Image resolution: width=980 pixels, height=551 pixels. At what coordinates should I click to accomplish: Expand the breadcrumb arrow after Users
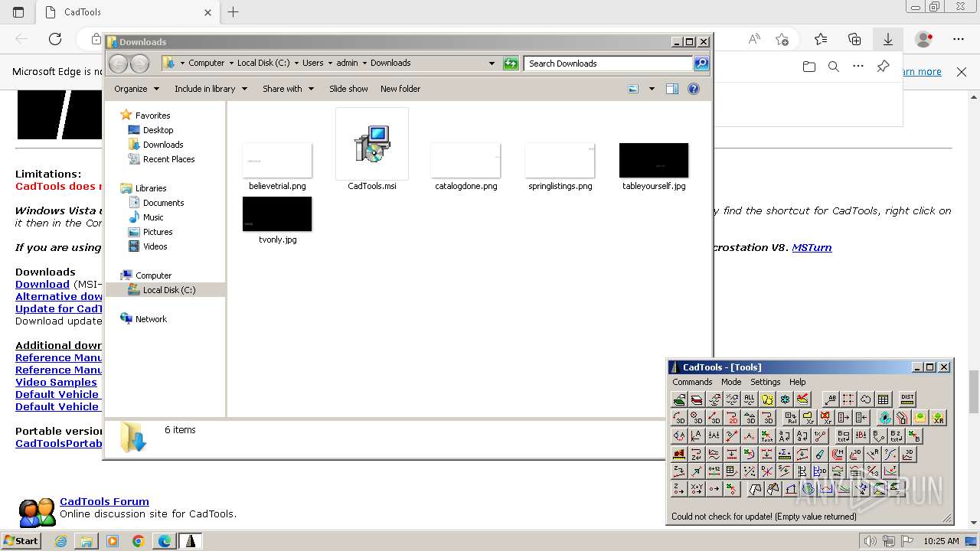(x=330, y=64)
